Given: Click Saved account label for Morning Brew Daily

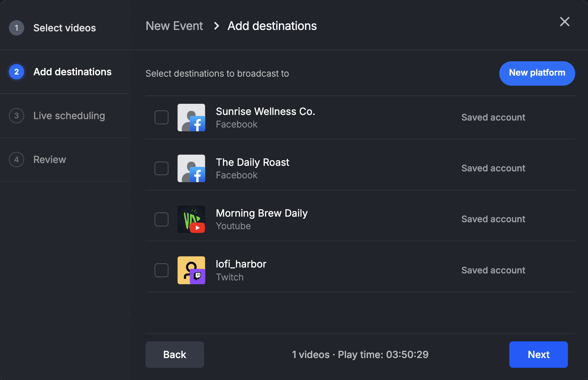Looking at the screenshot, I should pos(493,219).
